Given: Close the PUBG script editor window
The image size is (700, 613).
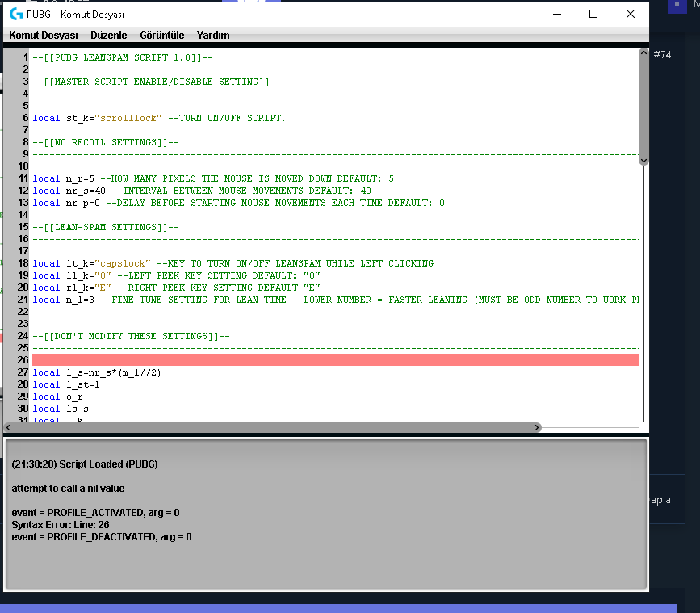Looking at the screenshot, I should 630,15.
